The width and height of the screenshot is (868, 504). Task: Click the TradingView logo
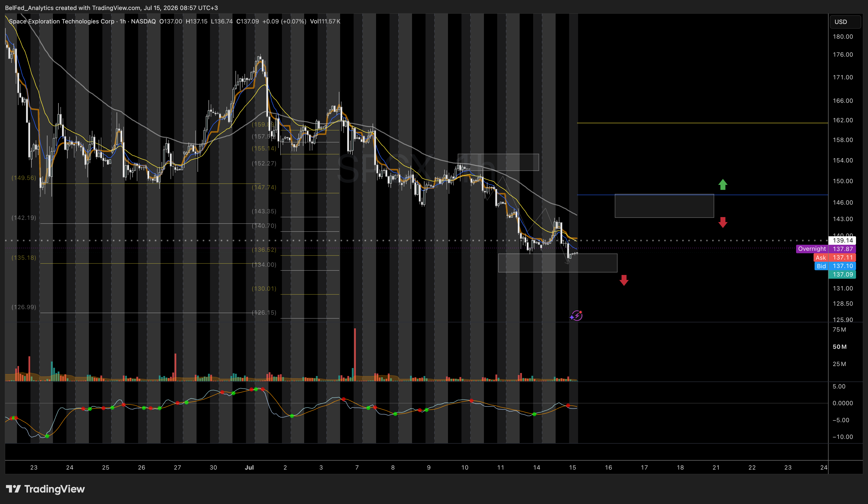point(45,489)
